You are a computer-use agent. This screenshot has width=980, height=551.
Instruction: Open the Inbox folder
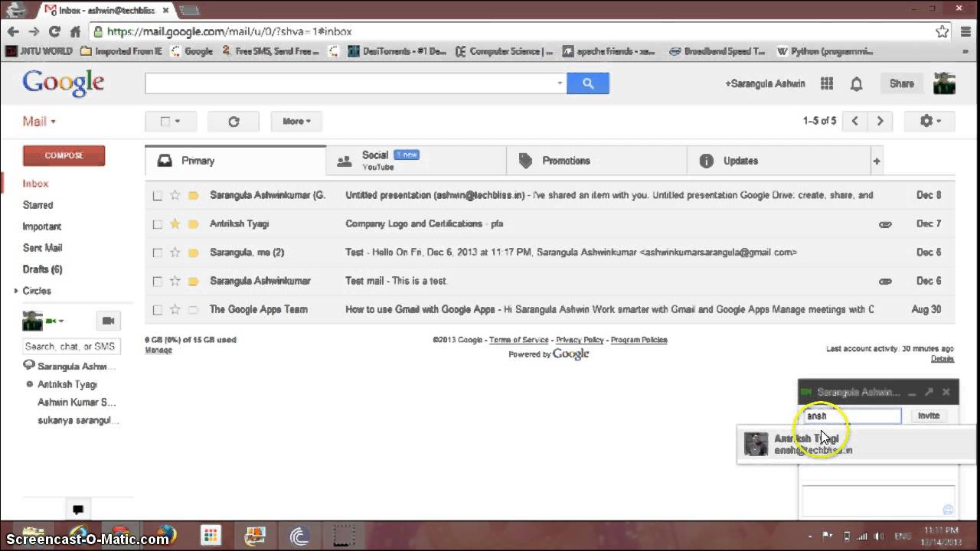tap(35, 184)
